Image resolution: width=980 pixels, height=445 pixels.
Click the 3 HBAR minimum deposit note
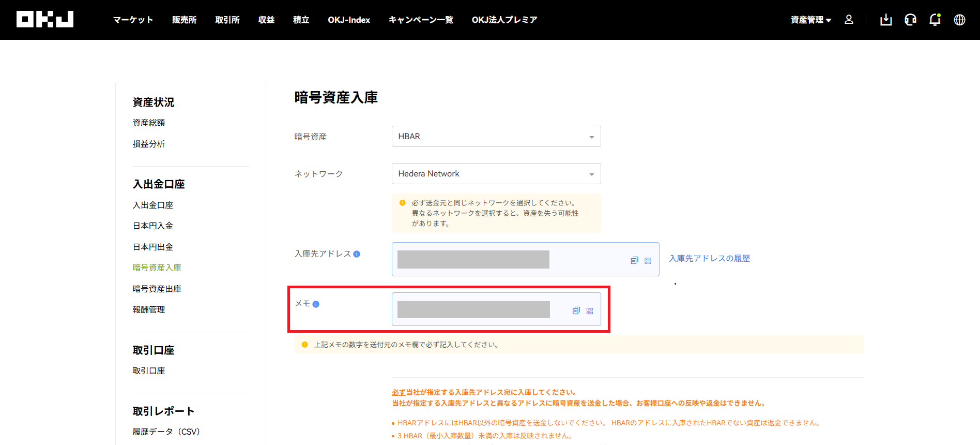point(485,436)
